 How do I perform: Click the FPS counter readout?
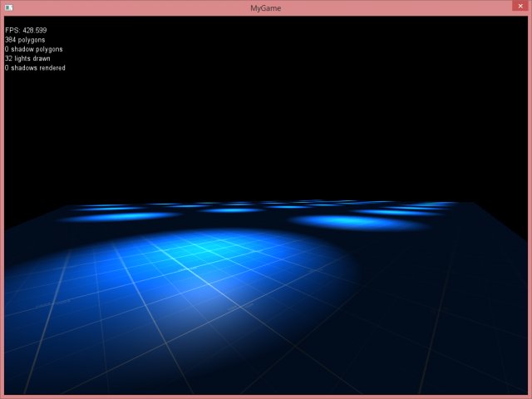[x=26, y=30]
